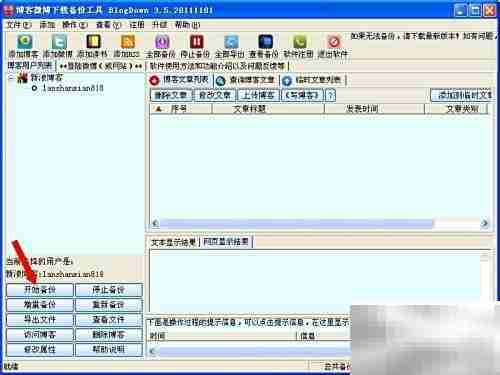The width and height of the screenshot is (500, 375).
Task: Click the 重新备份 button
Action: [109, 305]
